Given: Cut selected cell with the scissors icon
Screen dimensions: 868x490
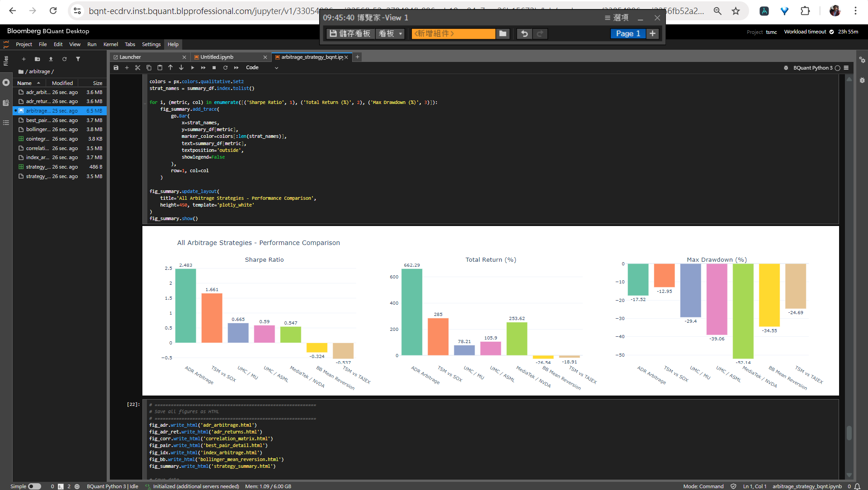Looking at the screenshot, I should (x=137, y=68).
